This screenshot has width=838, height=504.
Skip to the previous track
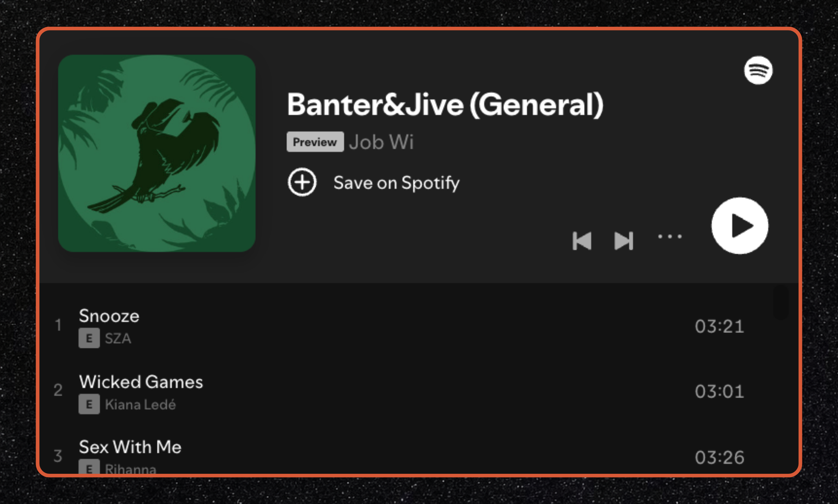pos(582,241)
